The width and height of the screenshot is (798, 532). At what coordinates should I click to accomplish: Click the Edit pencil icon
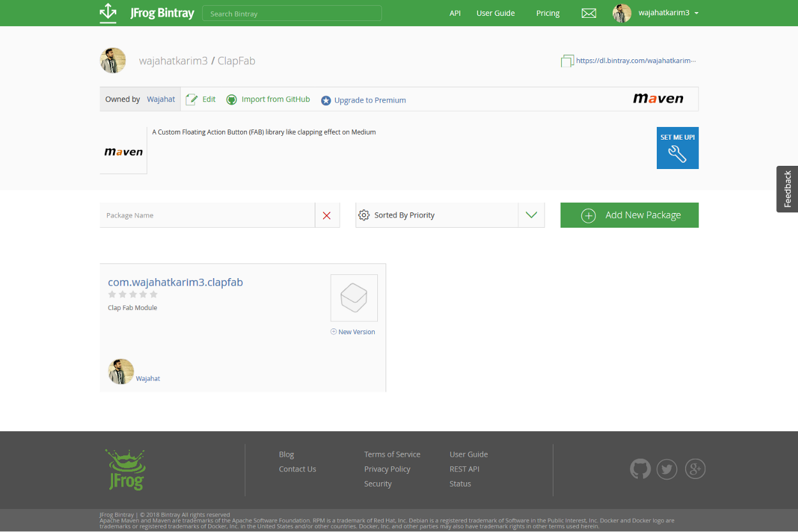coord(192,100)
